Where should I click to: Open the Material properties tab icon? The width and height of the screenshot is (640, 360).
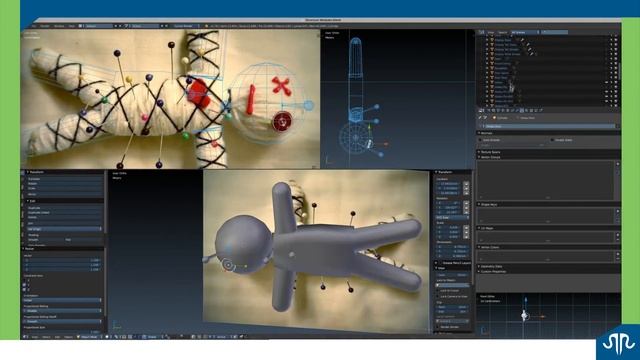[527, 110]
